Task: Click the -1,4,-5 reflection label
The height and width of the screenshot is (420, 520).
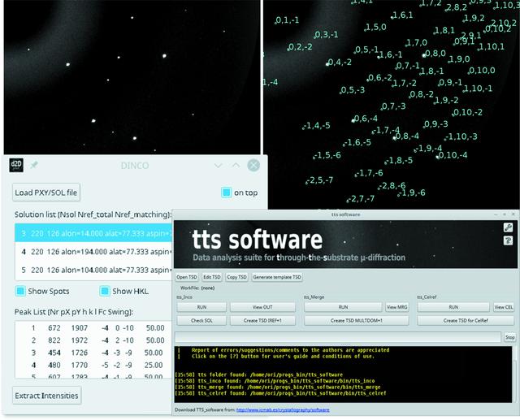Action: [x=317, y=126]
